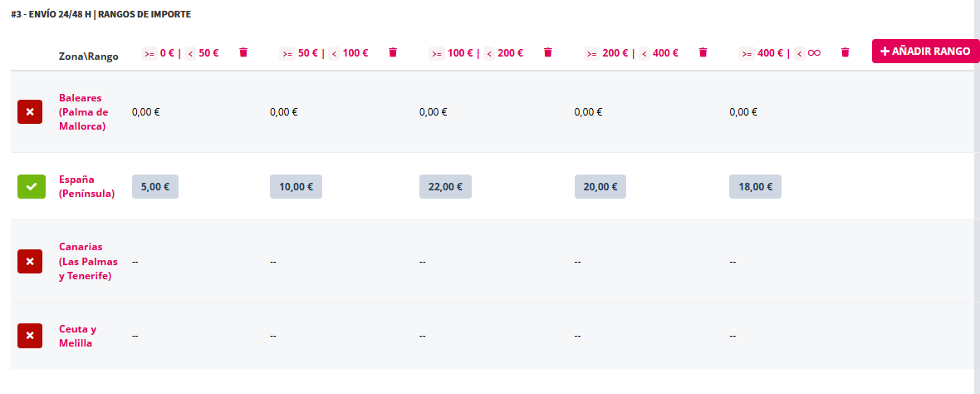Edit the 10,00 € price for España
Viewport: 980px width, 394px height.
(x=296, y=187)
